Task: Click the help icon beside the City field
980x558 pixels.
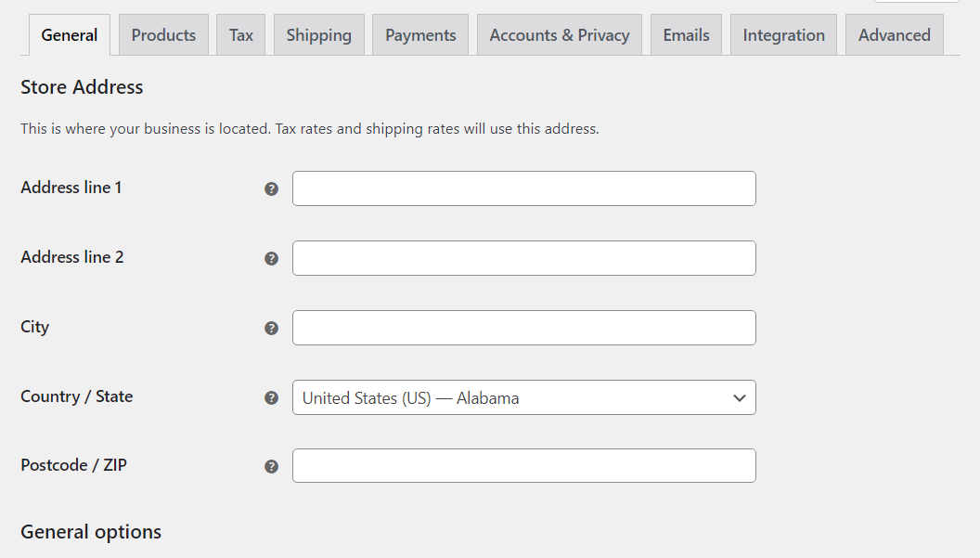Action: 271,327
